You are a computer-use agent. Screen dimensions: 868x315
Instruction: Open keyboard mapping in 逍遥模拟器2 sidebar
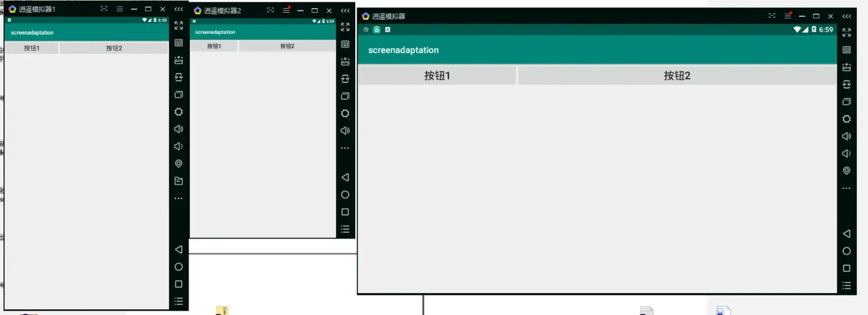[345, 44]
